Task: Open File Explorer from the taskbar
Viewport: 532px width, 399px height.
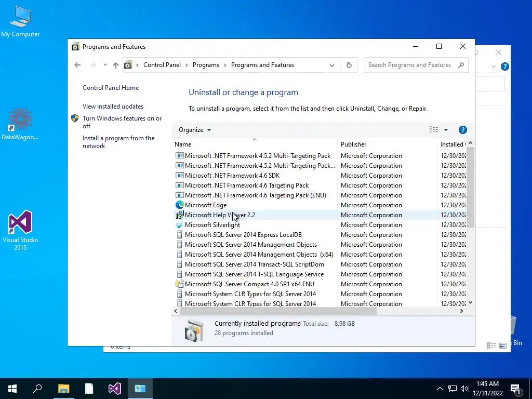Action: 63,389
